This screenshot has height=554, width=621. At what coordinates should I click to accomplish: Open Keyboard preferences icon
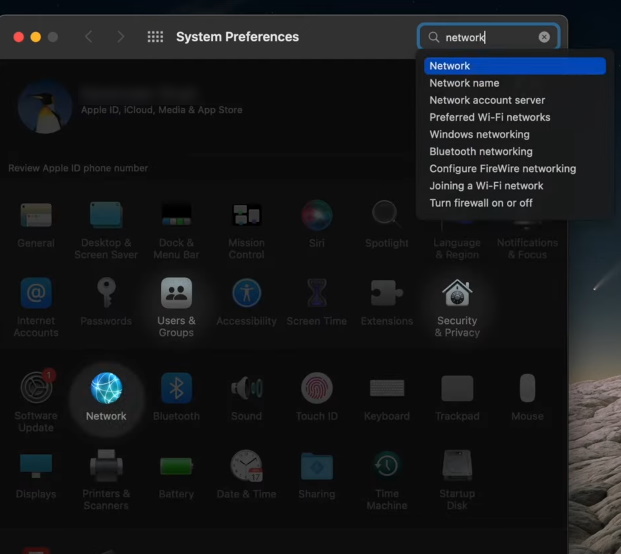pyautogui.click(x=387, y=388)
